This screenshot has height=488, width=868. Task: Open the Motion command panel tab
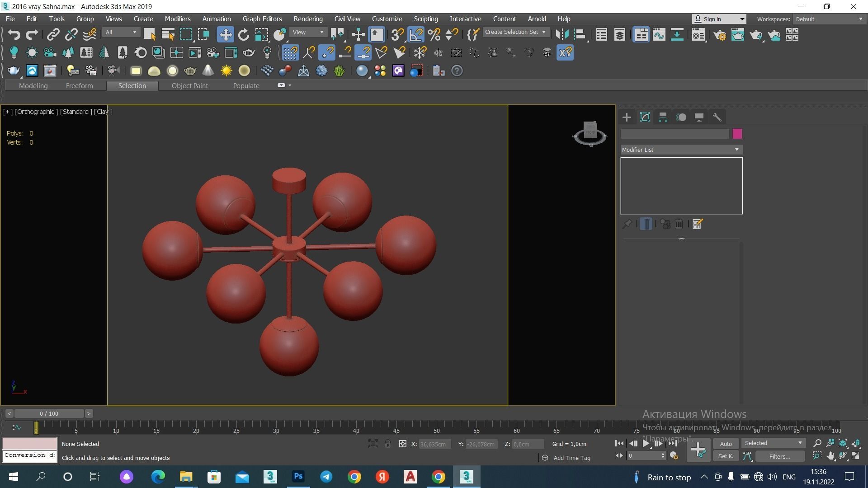[x=681, y=117]
